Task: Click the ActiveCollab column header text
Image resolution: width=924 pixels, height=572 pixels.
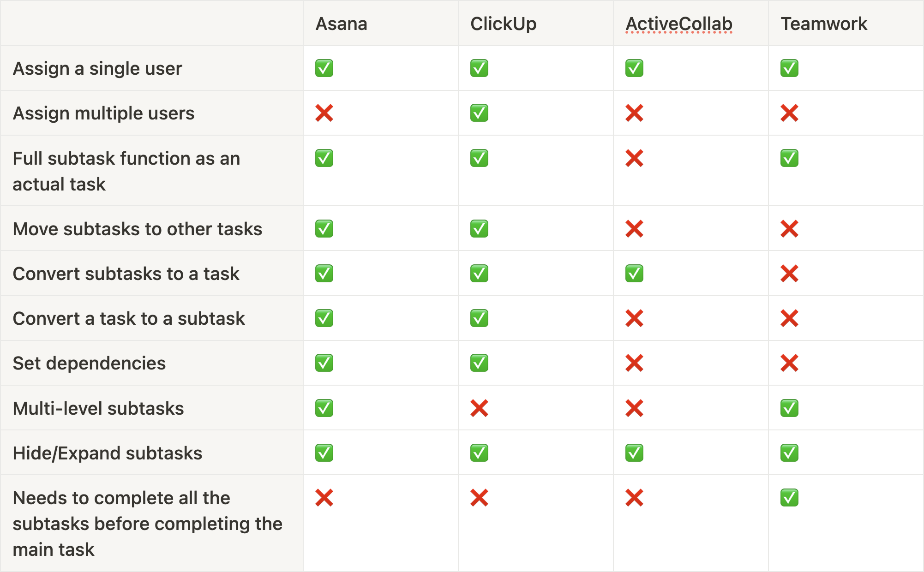Action: click(x=679, y=24)
